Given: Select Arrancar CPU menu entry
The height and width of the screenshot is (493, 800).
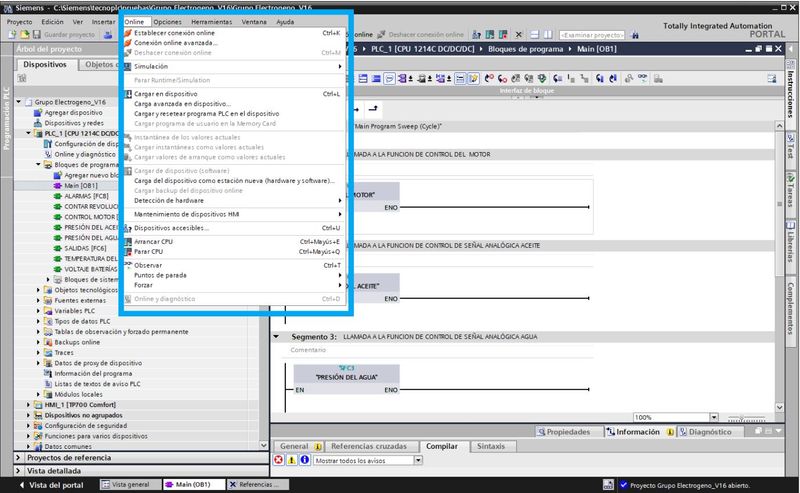Looking at the screenshot, I should pos(153,241).
